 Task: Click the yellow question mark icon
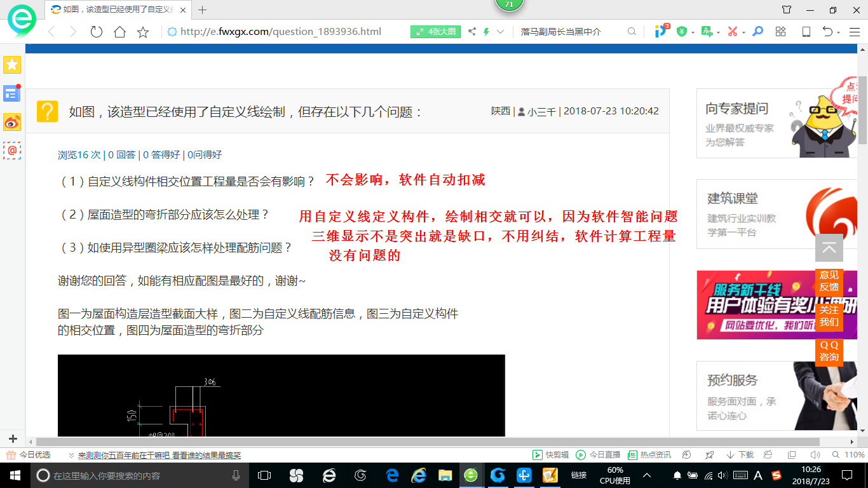[48, 111]
